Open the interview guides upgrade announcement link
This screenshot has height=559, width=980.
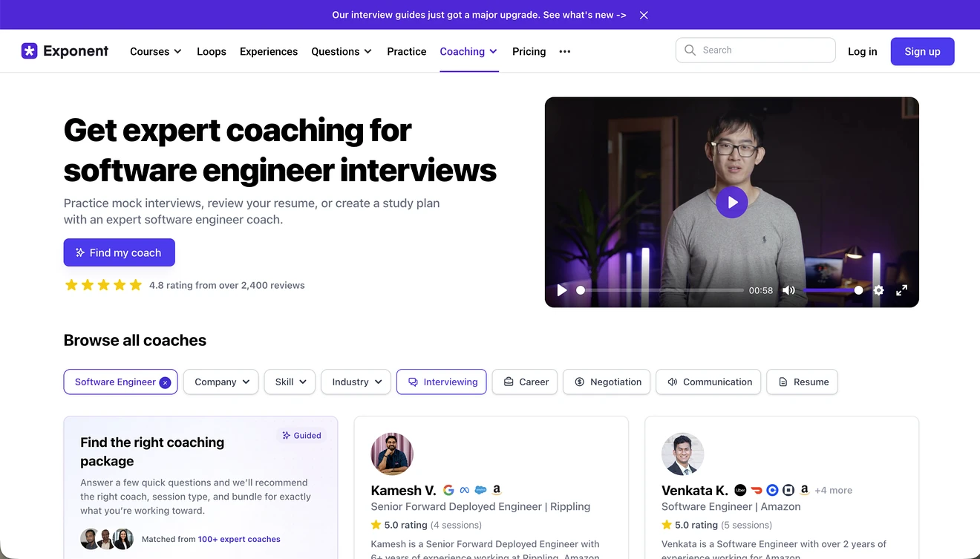coord(479,15)
